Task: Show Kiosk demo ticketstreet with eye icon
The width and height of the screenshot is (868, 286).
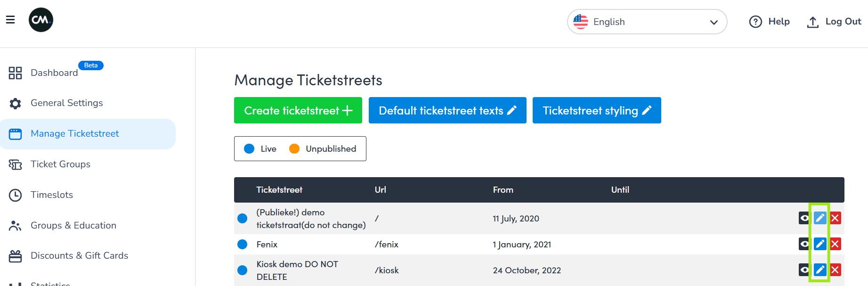Action: [x=804, y=270]
